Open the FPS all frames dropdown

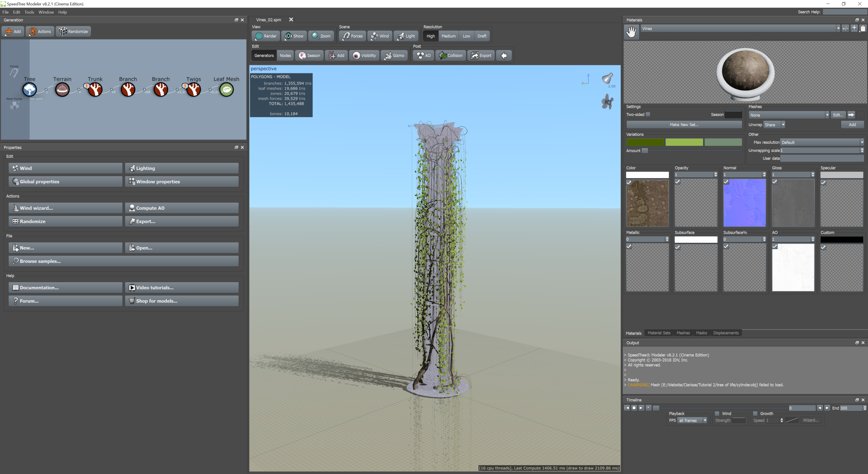point(705,421)
